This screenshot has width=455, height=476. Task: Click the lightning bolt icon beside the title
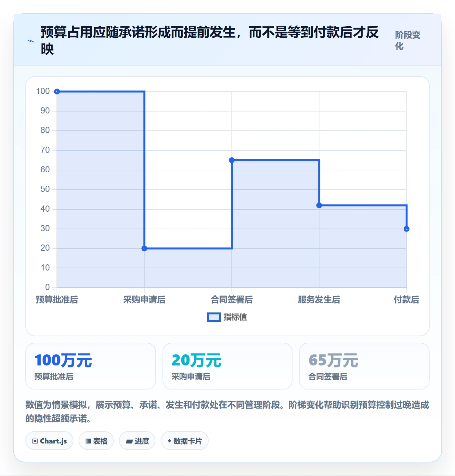point(31,41)
